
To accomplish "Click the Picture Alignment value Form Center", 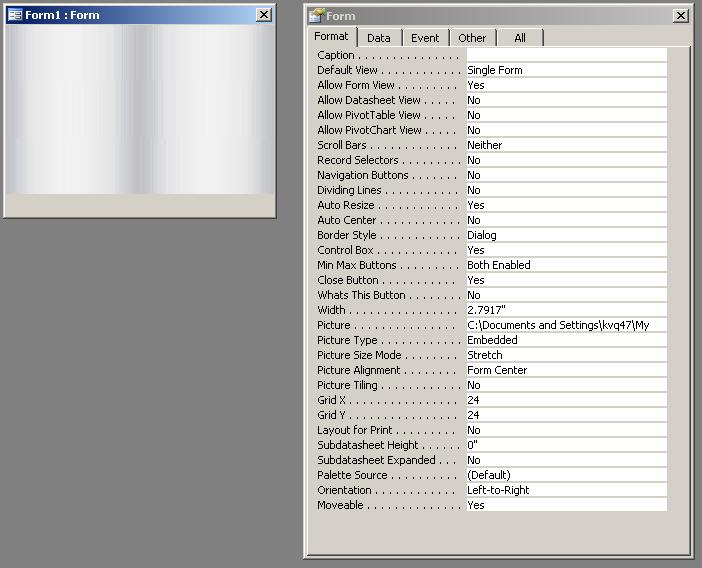I will (x=566, y=370).
